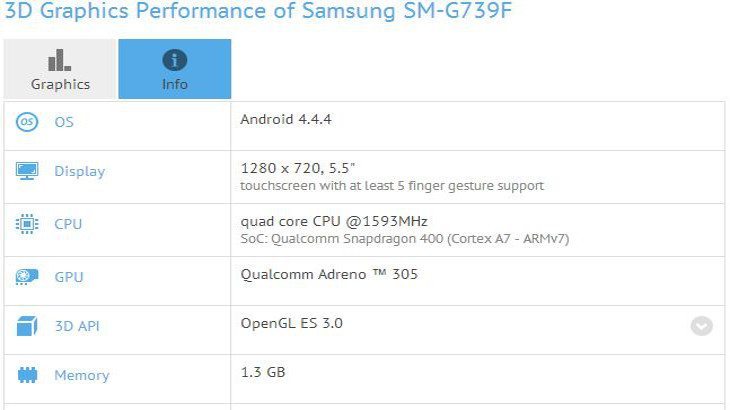Expand the OpenGL ES 3.0 details chevron
Image resolution: width=730 pixels, height=410 pixels.
pos(702,326)
